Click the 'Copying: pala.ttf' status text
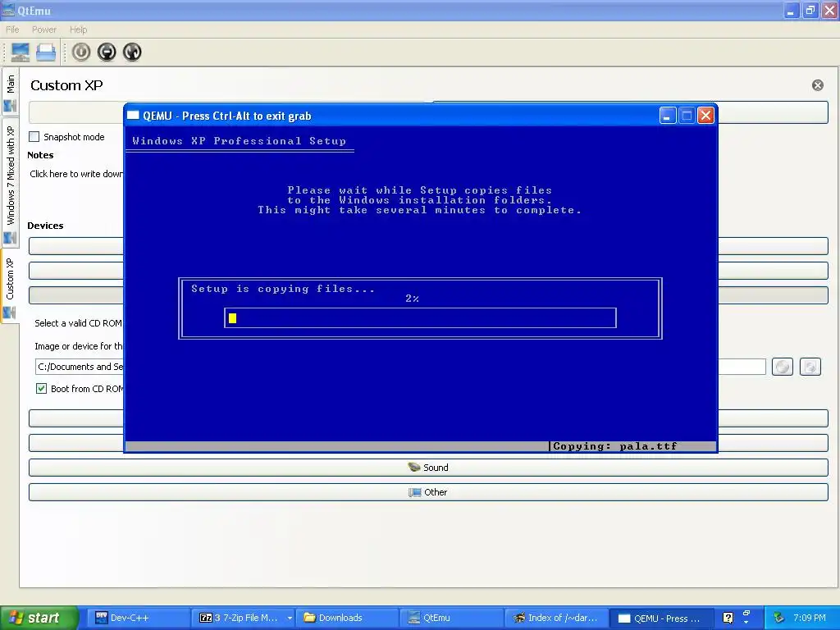The height and width of the screenshot is (630, 840). point(615,446)
